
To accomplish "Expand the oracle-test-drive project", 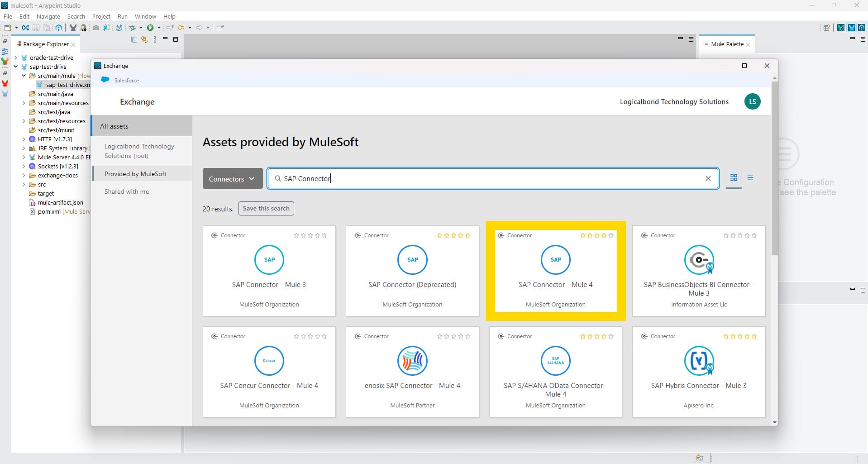I will pos(16,57).
